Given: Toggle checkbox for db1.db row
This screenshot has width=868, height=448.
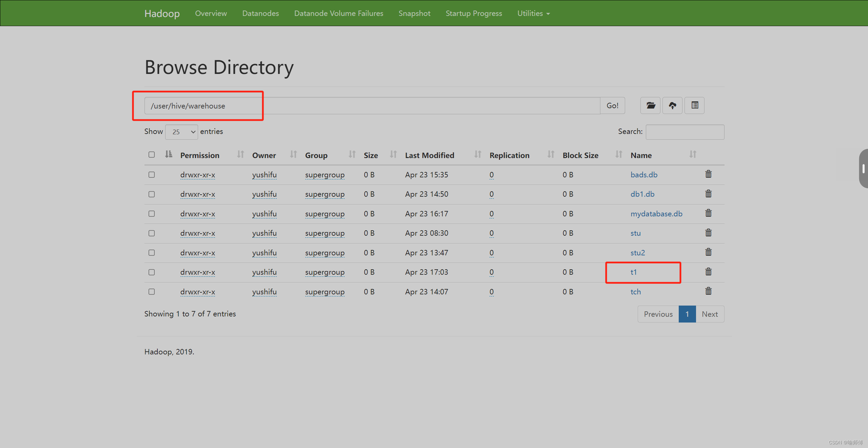Looking at the screenshot, I should [x=151, y=194].
